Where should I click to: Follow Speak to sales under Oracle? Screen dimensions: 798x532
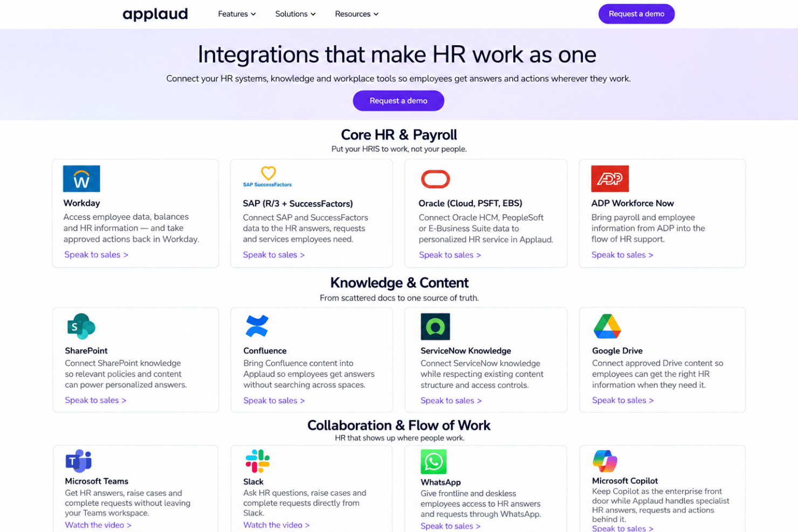(x=450, y=255)
